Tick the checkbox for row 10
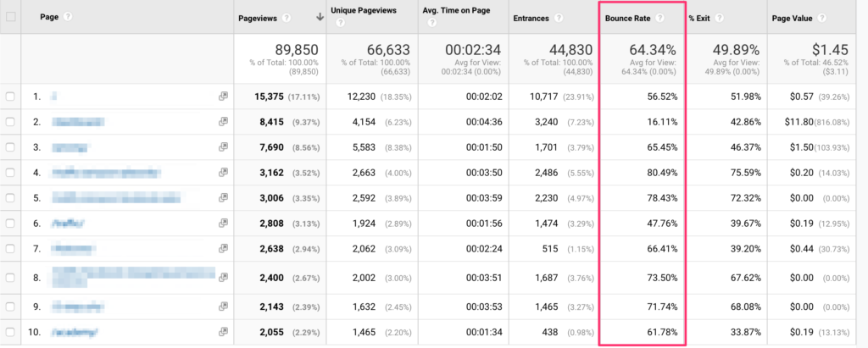Image resolution: width=868 pixels, height=348 pixels. [x=10, y=332]
